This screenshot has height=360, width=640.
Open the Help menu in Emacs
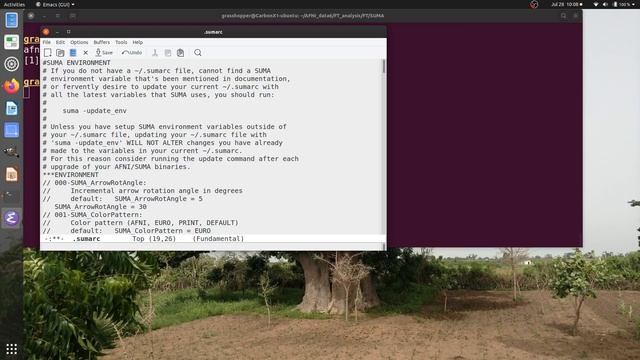138,42
